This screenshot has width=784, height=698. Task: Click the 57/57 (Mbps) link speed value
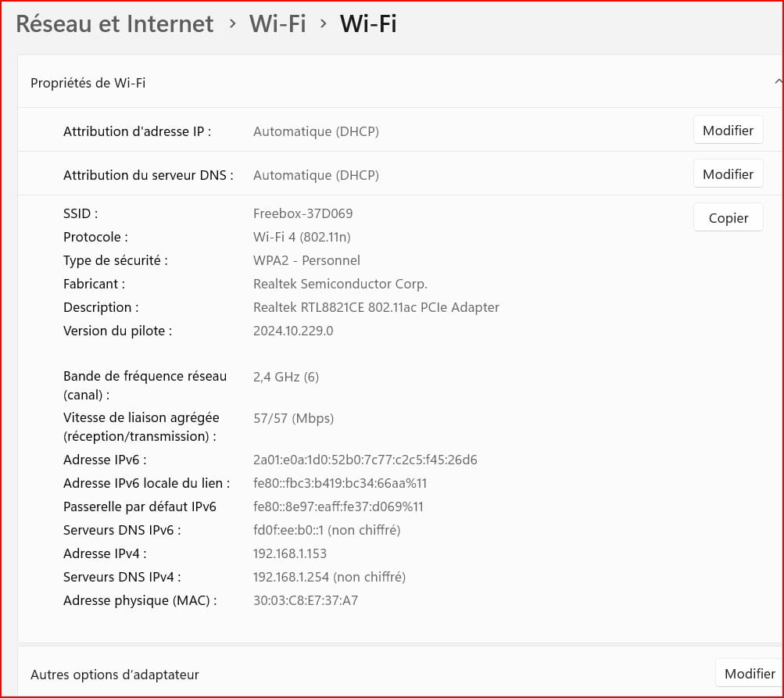click(293, 418)
